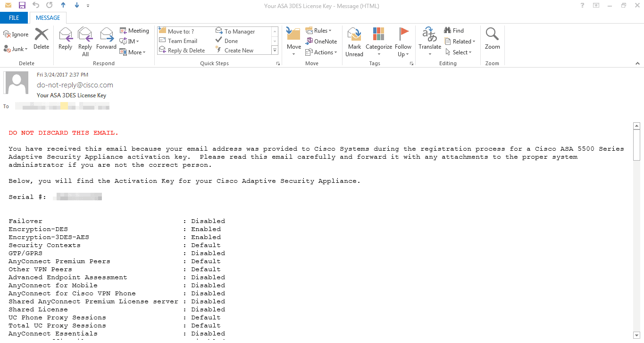Click Reply All button

click(x=85, y=42)
